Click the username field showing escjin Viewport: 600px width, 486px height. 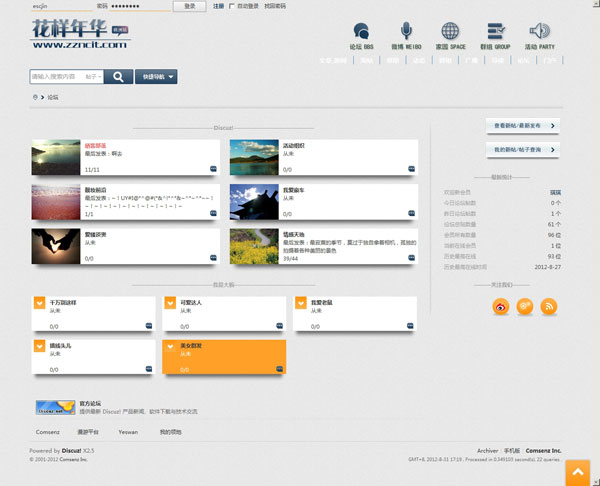(x=62, y=6)
